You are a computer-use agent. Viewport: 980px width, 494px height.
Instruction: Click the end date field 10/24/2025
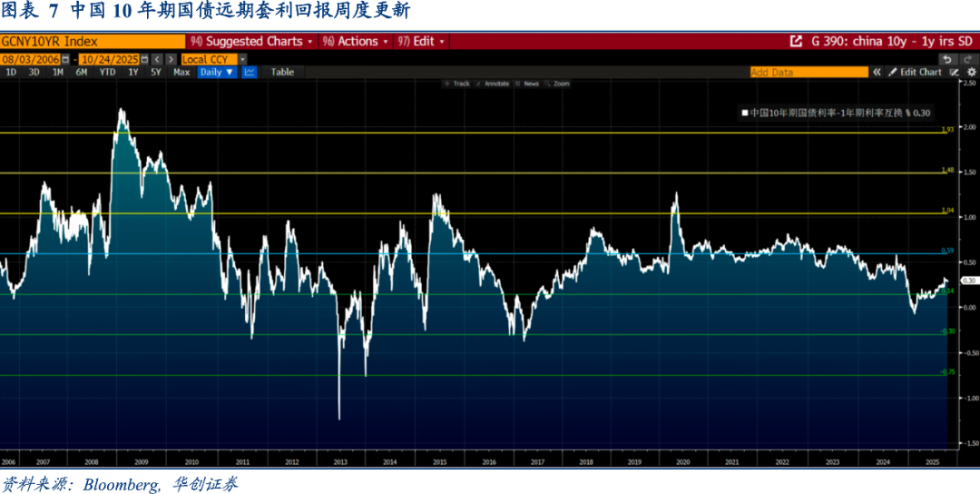[110, 59]
